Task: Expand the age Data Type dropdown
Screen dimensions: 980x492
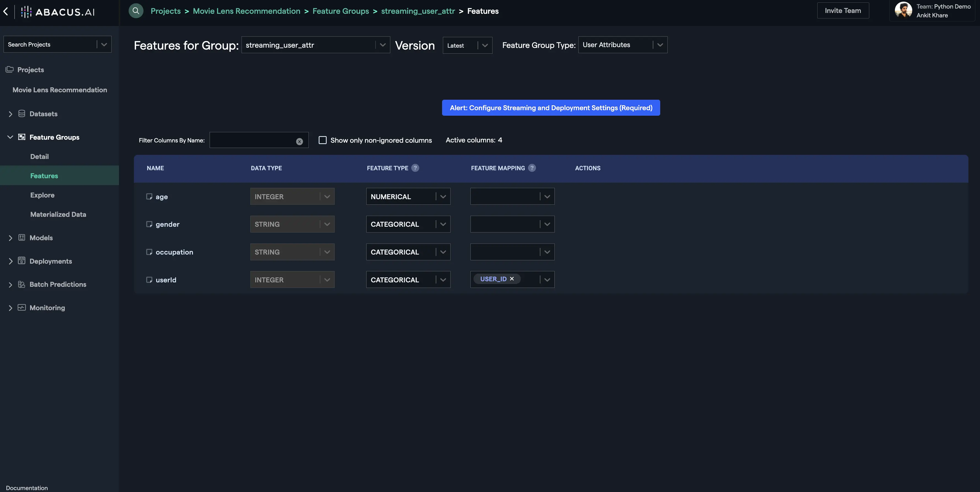Action: (x=327, y=196)
